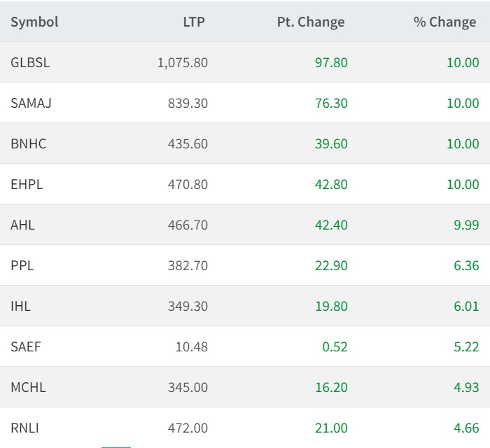
Task: Select AHL's 9.99 percent change cell
Action: (x=466, y=225)
